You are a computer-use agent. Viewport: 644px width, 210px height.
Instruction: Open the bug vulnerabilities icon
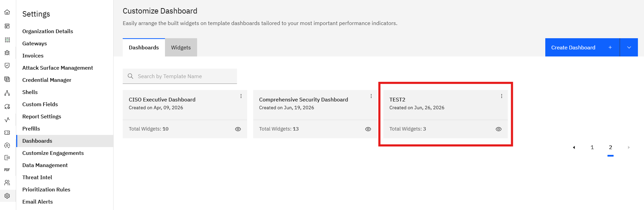coord(7,53)
